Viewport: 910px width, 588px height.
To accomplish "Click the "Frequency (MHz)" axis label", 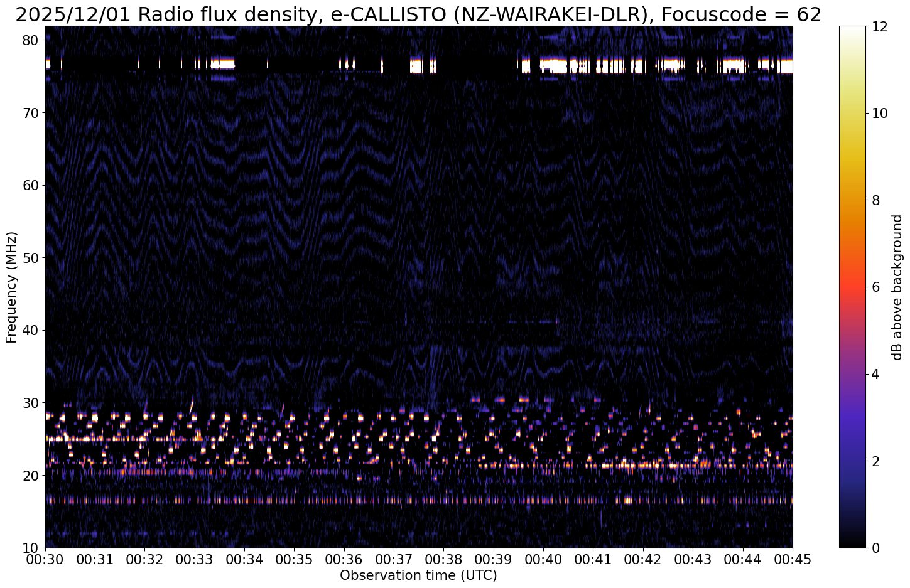I will 11,287.
